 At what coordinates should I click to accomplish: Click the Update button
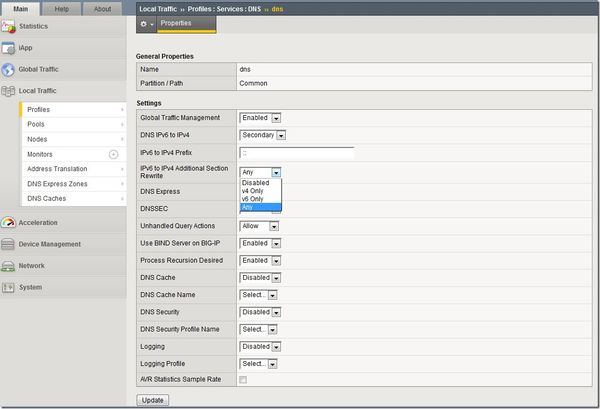152,399
